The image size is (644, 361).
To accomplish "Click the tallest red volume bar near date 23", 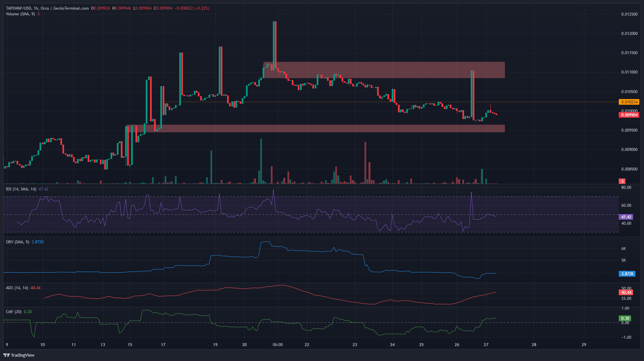I will coord(365,163).
